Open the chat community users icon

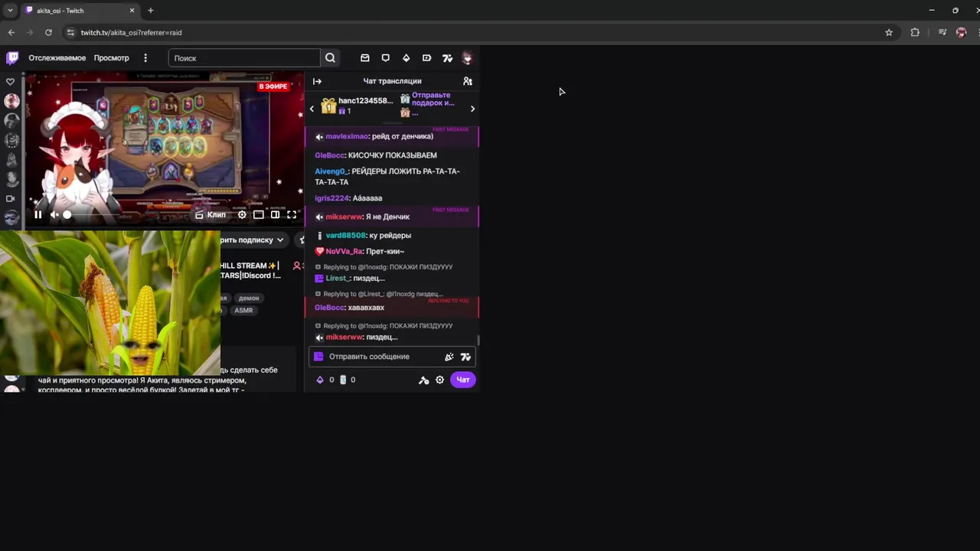pos(468,81)
